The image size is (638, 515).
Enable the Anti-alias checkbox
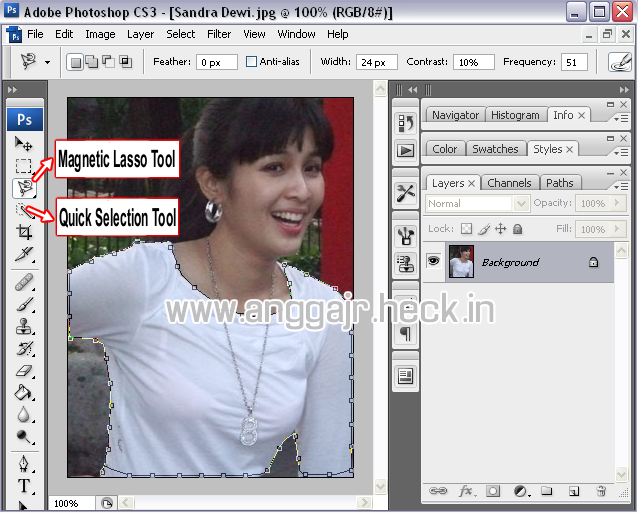[x=251, y=61]
